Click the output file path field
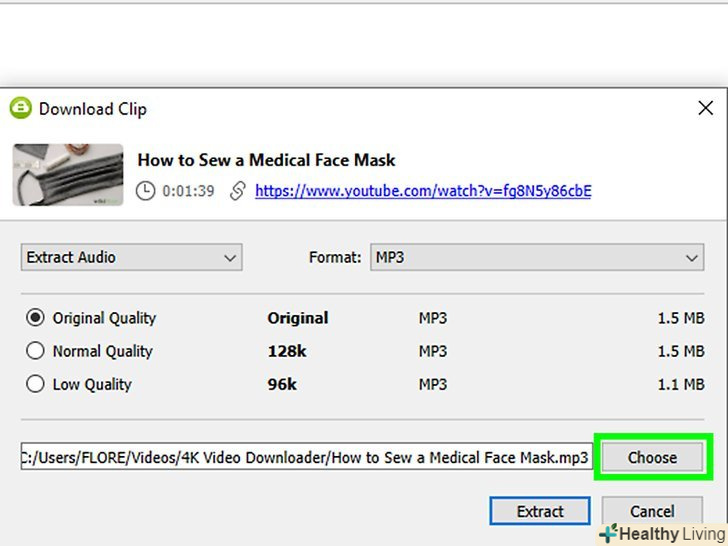This screenshot has width=728, height=546. click(307, 456)
